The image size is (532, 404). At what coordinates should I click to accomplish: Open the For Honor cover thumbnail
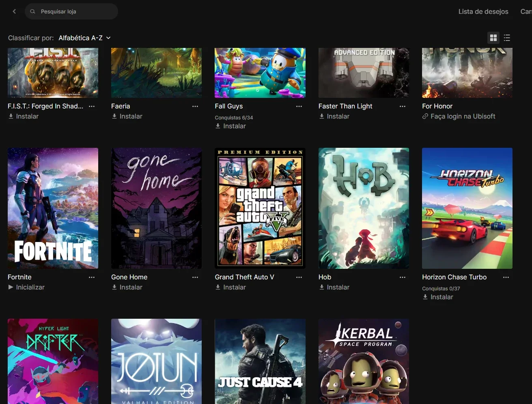click(x=467, y=73)
